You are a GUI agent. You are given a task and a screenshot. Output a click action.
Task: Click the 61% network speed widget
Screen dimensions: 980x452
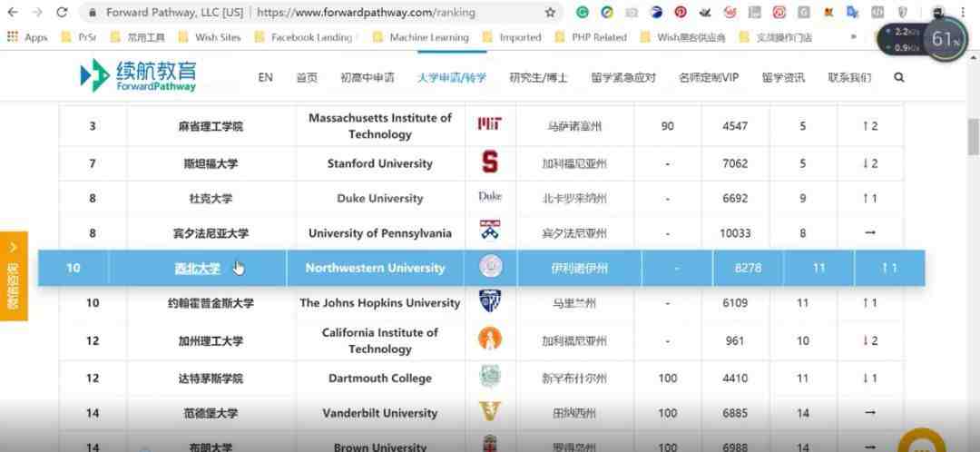pos(945,40)
